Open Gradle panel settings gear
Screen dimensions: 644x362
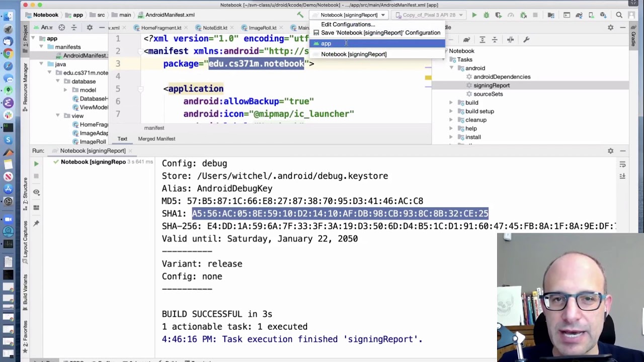pyautogui.click(x=610, y=28)
